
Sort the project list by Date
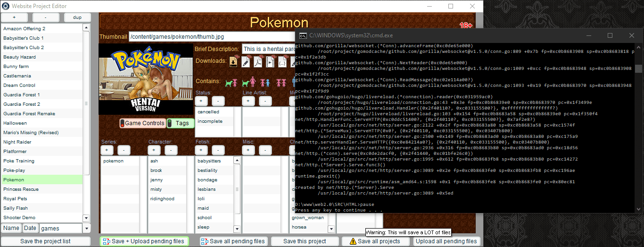[30, 229]
